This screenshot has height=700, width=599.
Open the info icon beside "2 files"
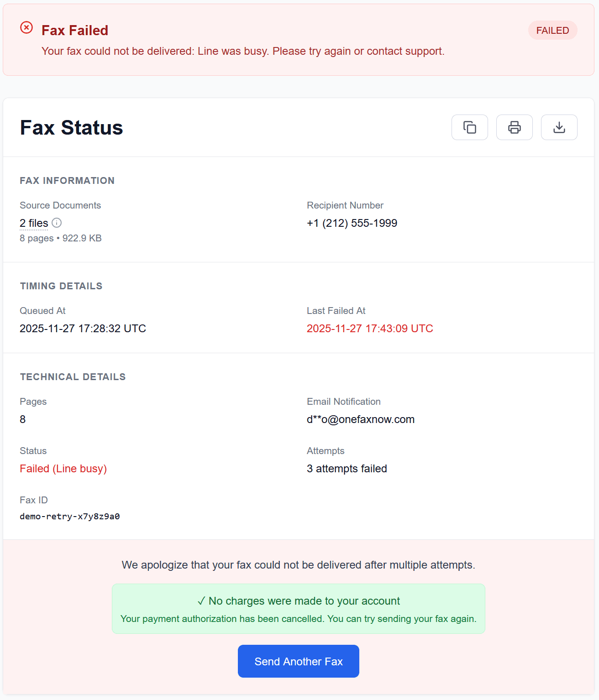(57, 223)
